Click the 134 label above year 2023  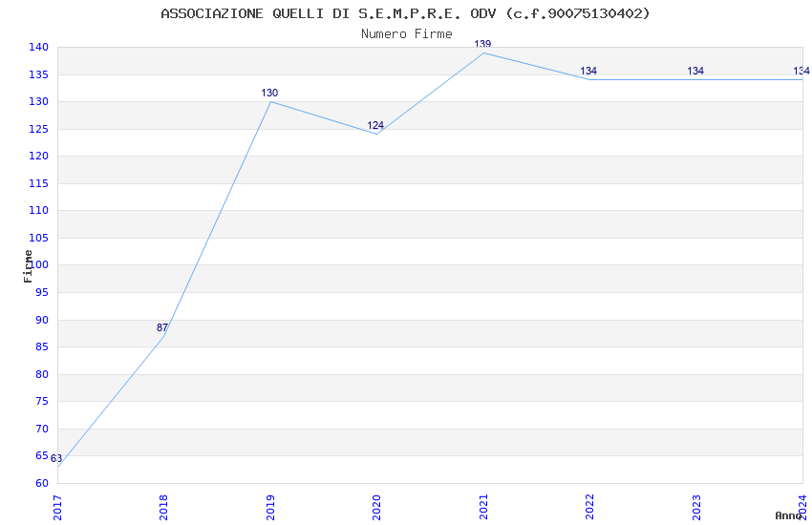pos(695,71)
